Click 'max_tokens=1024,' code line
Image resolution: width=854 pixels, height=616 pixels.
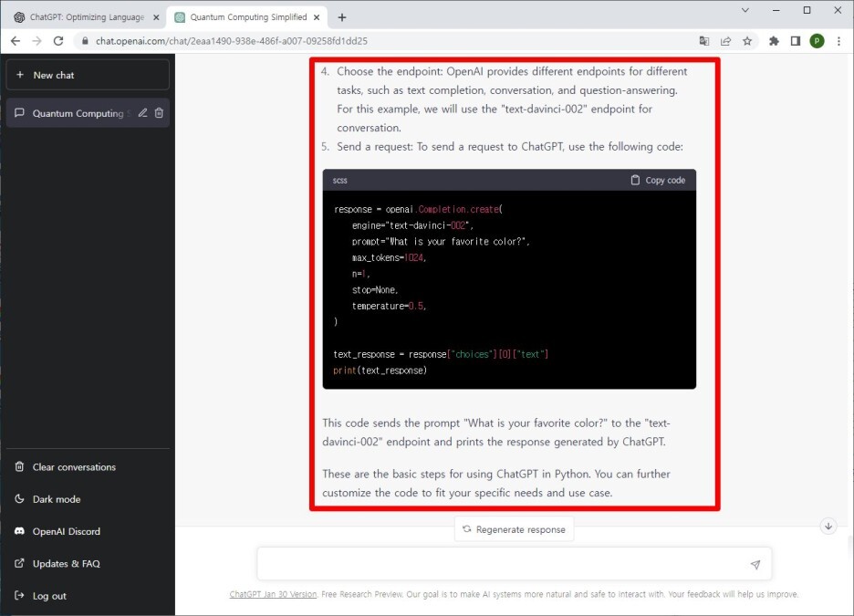click(389, 257)
